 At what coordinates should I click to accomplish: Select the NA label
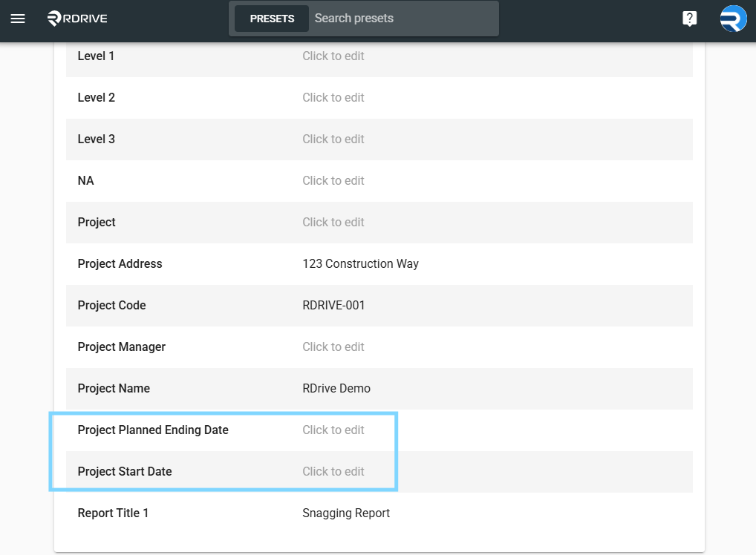(x=86, y=180)
